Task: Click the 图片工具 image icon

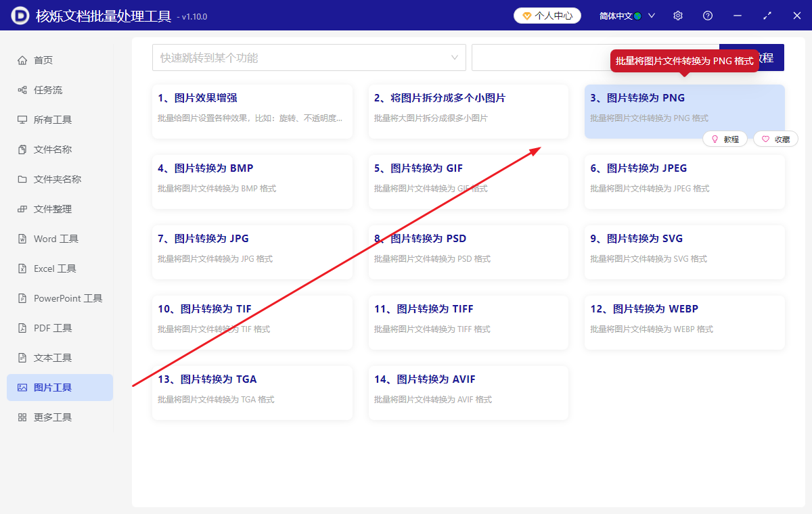Action: tap(22, 388)
